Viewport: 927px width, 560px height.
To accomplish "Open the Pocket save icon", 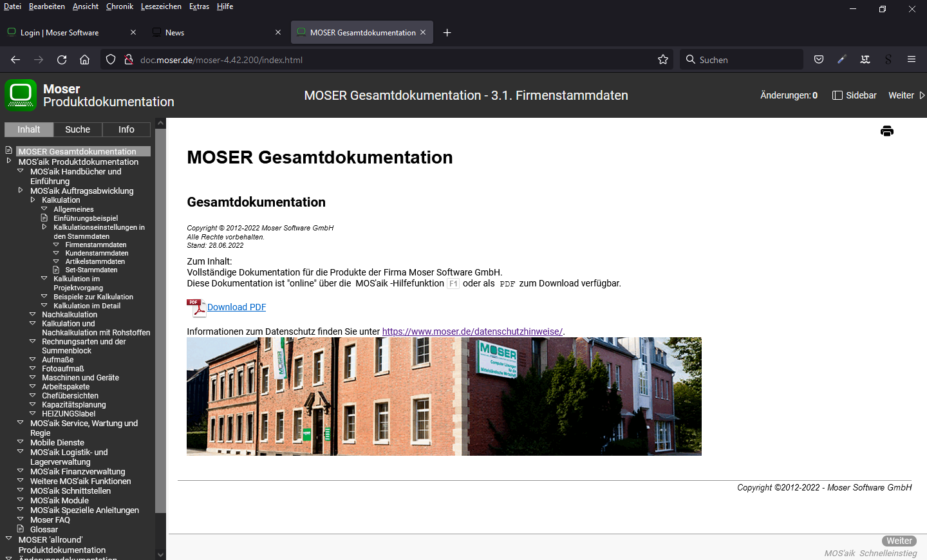I will 819,59.
